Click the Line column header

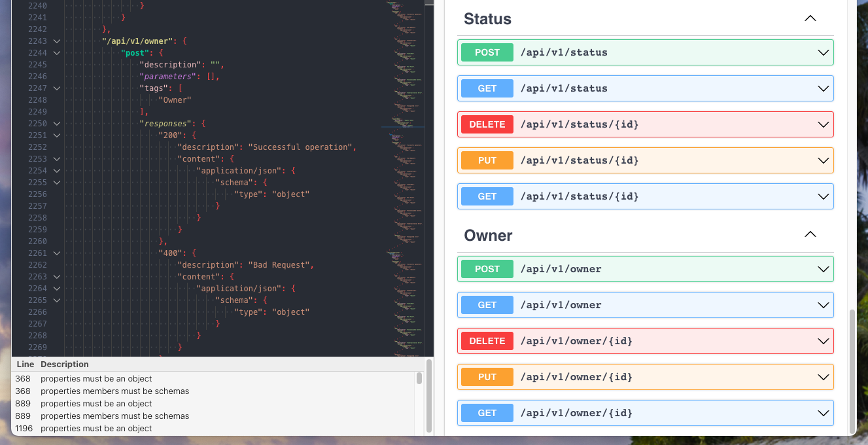[x=26, y=364]
